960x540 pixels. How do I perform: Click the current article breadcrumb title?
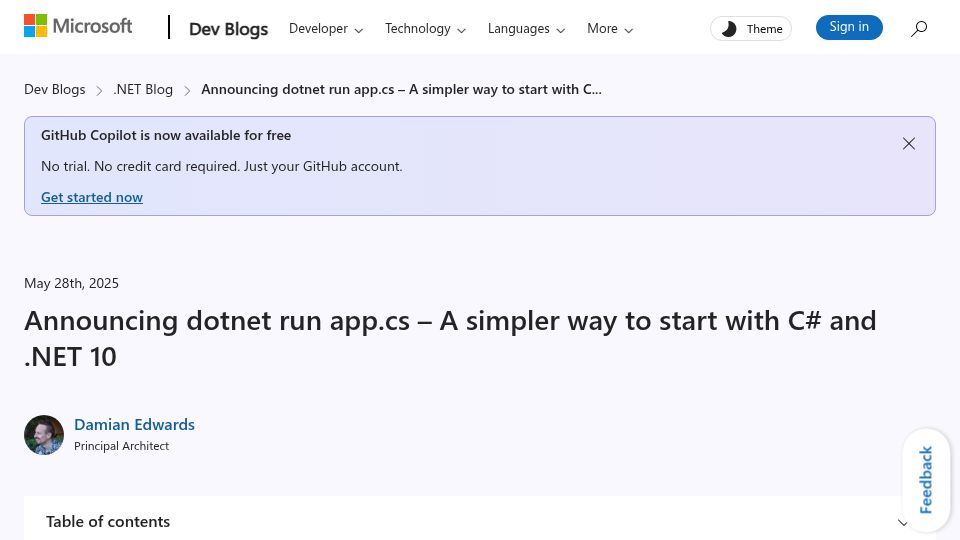pos(401,89)
